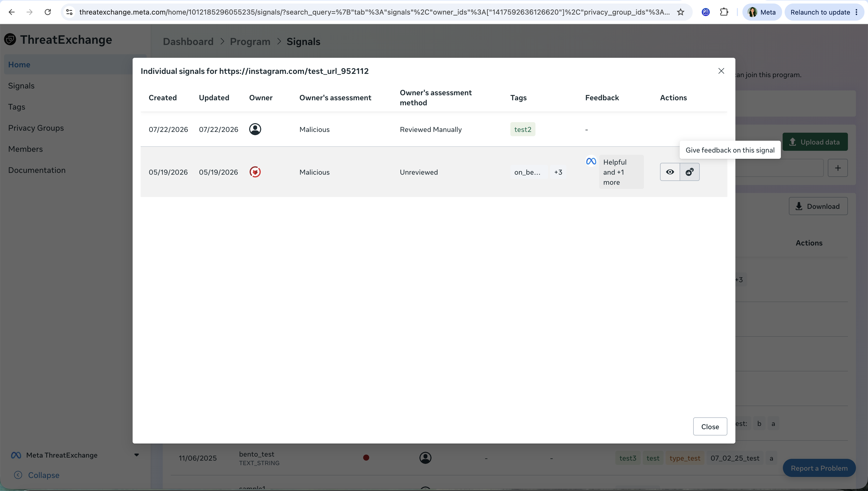Open the Meta profile button
868x491 pixels.
[x=762, y=12]
